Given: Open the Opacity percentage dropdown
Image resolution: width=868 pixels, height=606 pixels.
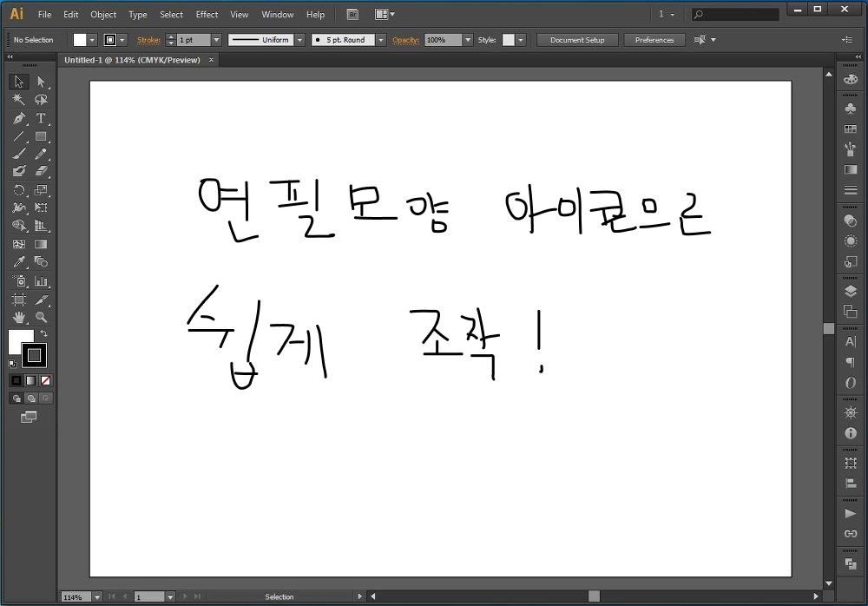Looking at the screenshot, I should point(468,40).
